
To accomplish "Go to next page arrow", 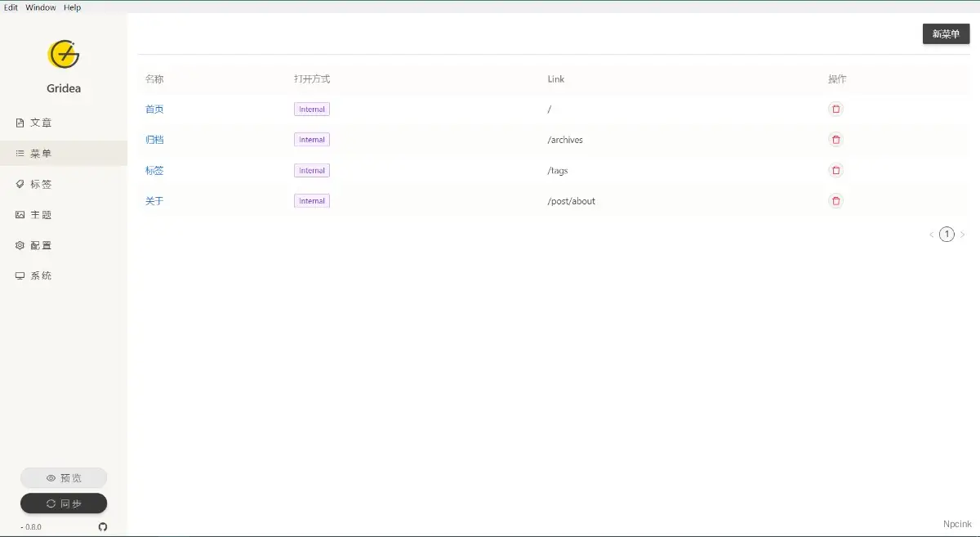I will coord(962,235).
